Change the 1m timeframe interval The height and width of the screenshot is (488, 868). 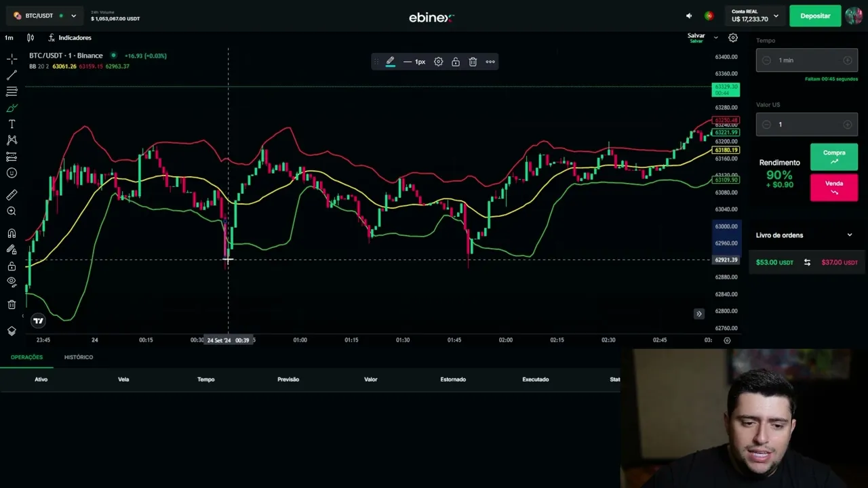pos(9,37)
